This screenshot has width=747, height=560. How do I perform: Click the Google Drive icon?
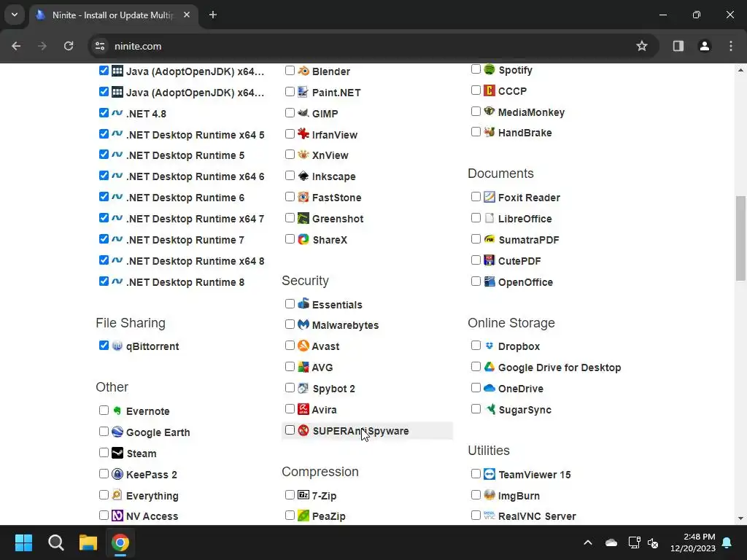point(489,367)
